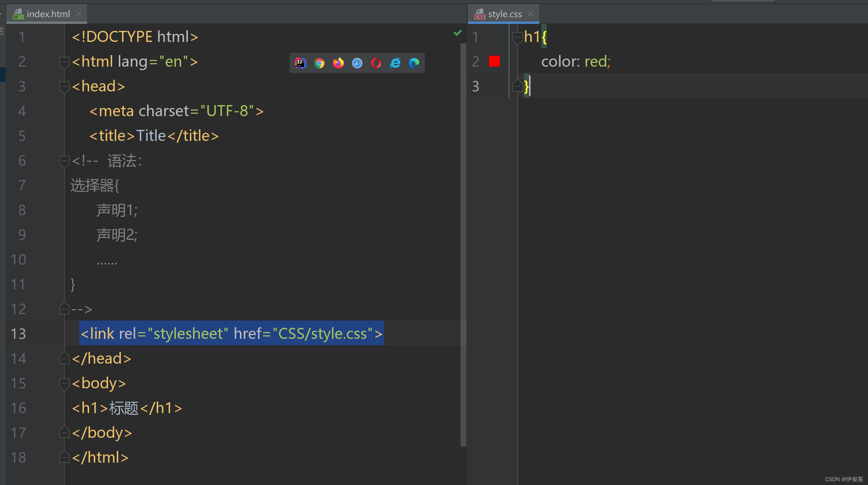Viewport: 868px width, 485px height.
Task: Click the comment line 声明1;
Action: tap(117, 210)
